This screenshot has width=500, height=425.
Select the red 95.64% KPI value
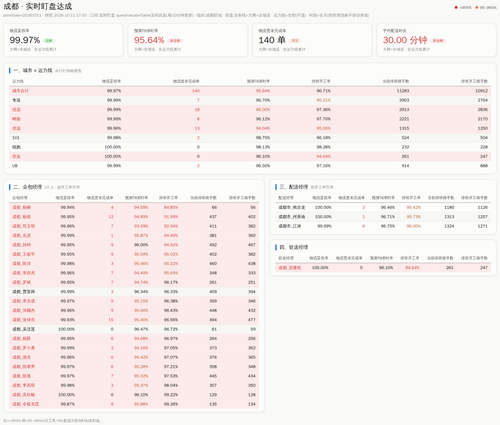(x=149, y=40)
